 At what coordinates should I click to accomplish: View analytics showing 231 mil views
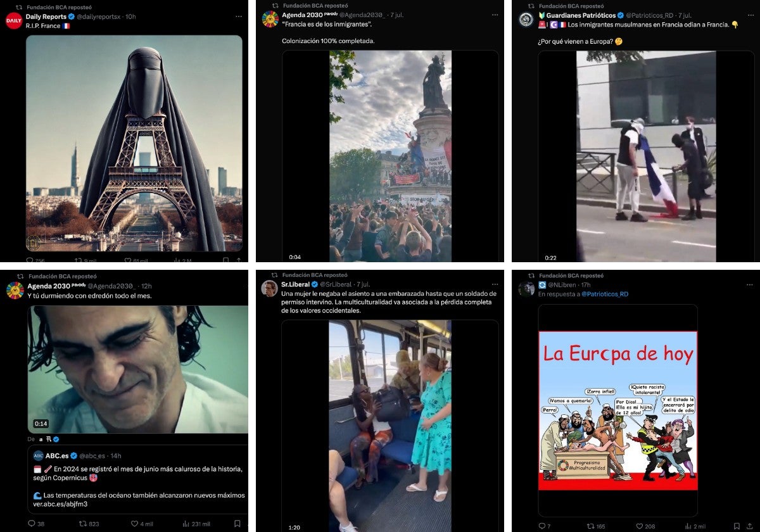tap(186, 524)
